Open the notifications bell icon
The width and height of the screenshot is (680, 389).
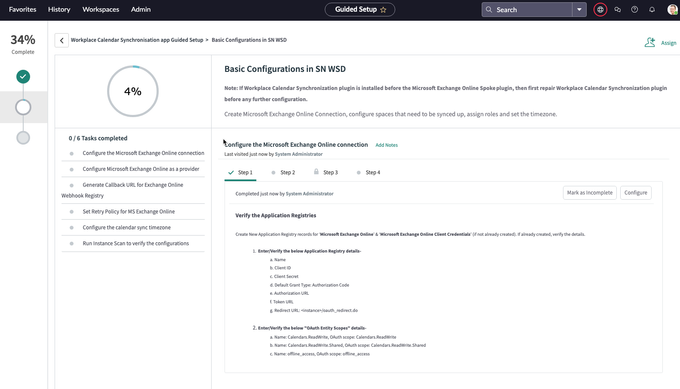(x=652, y=10)
